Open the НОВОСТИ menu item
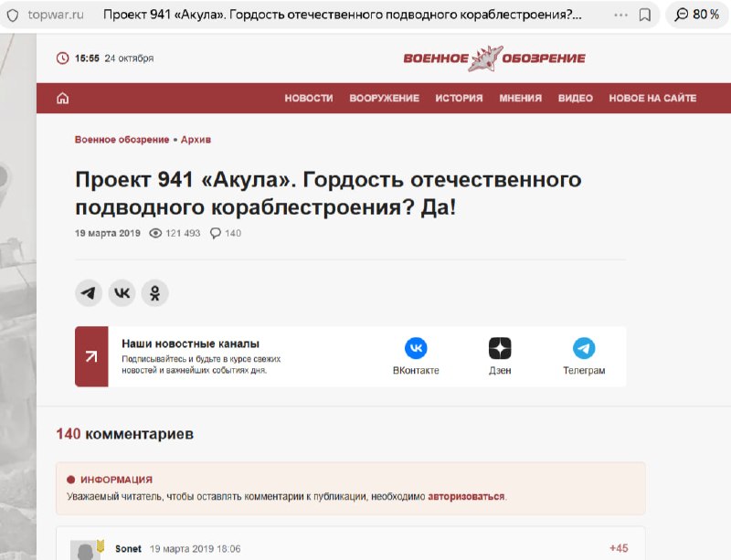Image resolution: width=731 pixels, height=560 pixels. click(x=309, y=99)
